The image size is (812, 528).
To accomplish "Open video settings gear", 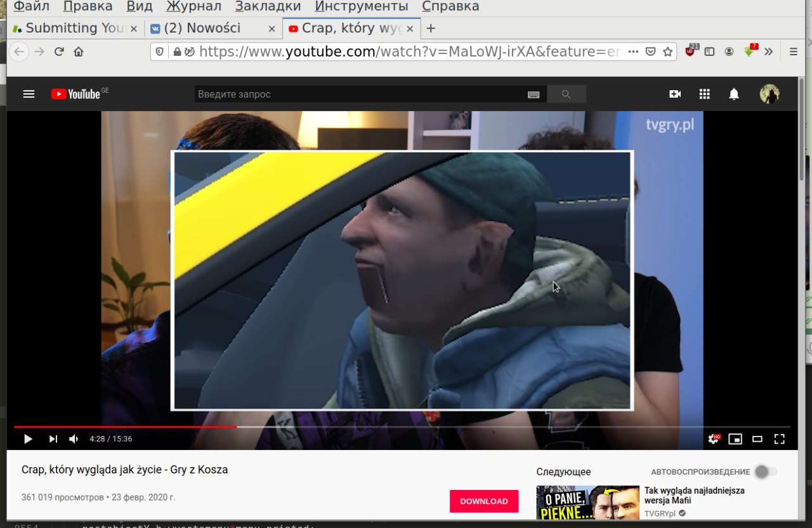I will 714,439.
